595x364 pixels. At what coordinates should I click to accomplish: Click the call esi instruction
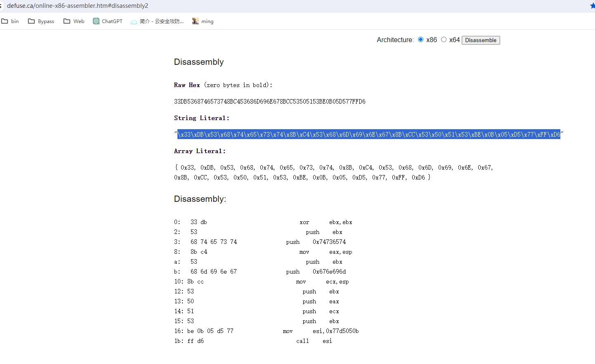(314, 341)
